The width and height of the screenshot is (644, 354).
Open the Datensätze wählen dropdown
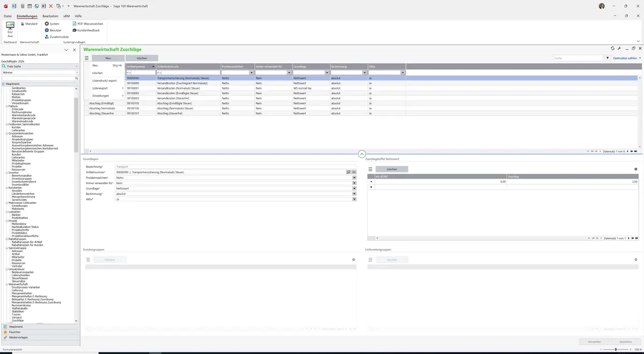coord(626,58)
